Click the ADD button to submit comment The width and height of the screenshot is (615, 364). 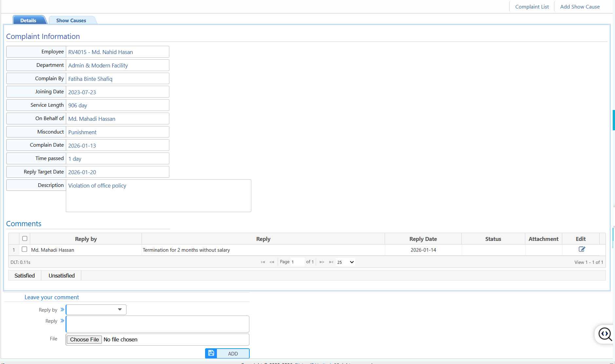(x=232, y=354)
